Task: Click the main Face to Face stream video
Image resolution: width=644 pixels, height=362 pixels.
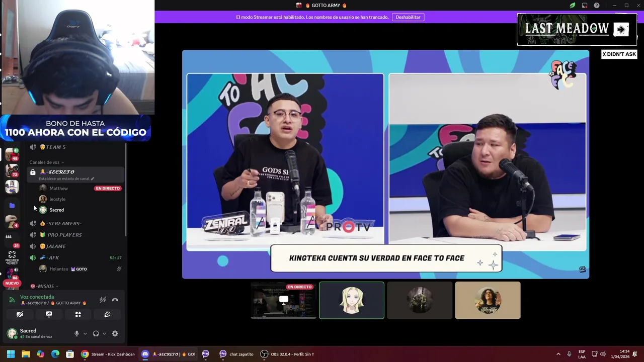Action: [385, 164]
